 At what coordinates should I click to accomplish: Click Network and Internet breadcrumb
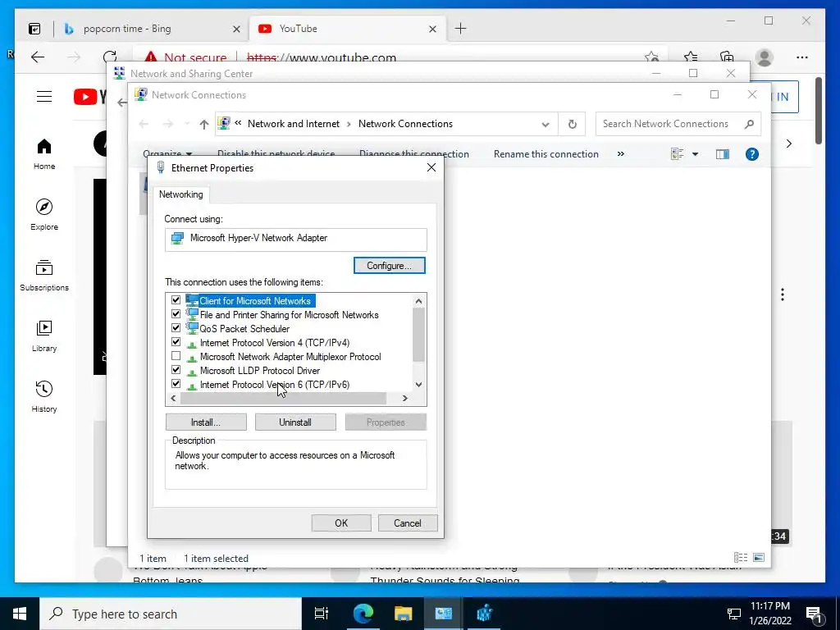coord(294,124)
